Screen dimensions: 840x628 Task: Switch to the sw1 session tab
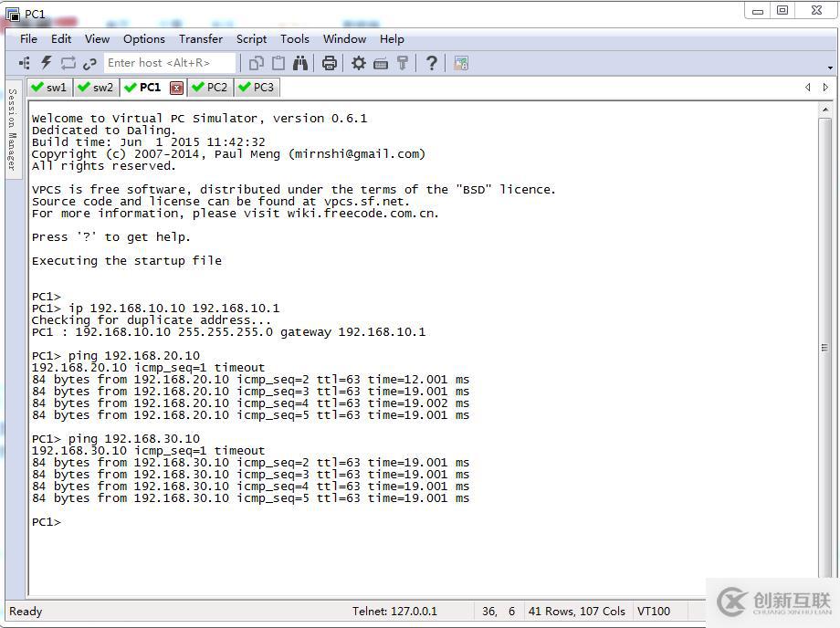50,88
